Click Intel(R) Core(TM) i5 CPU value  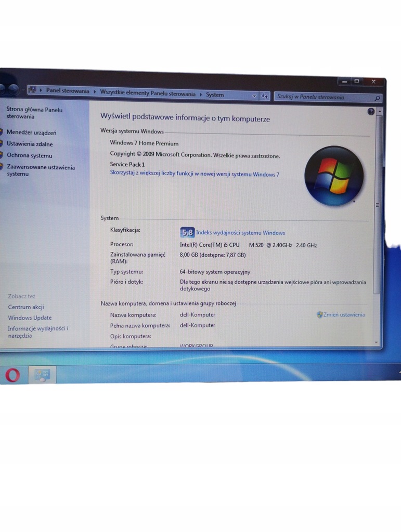(210, 245)
